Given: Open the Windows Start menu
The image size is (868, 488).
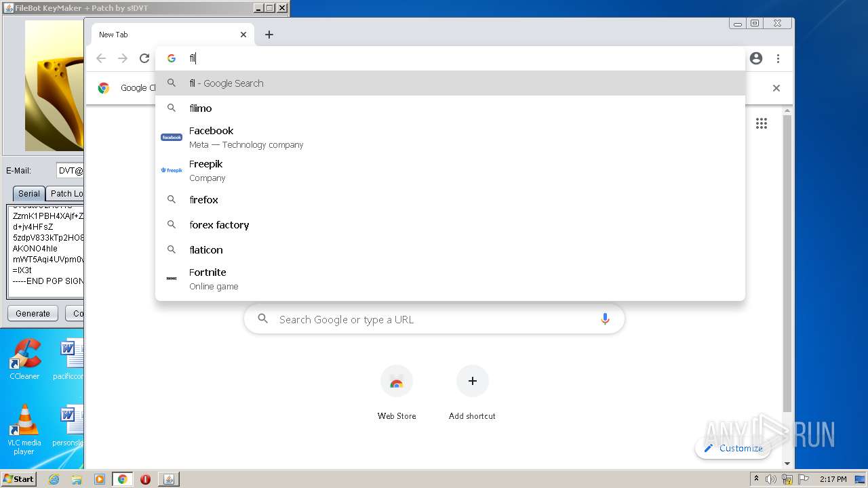Looking at the screenshot, I should [18, 479].
